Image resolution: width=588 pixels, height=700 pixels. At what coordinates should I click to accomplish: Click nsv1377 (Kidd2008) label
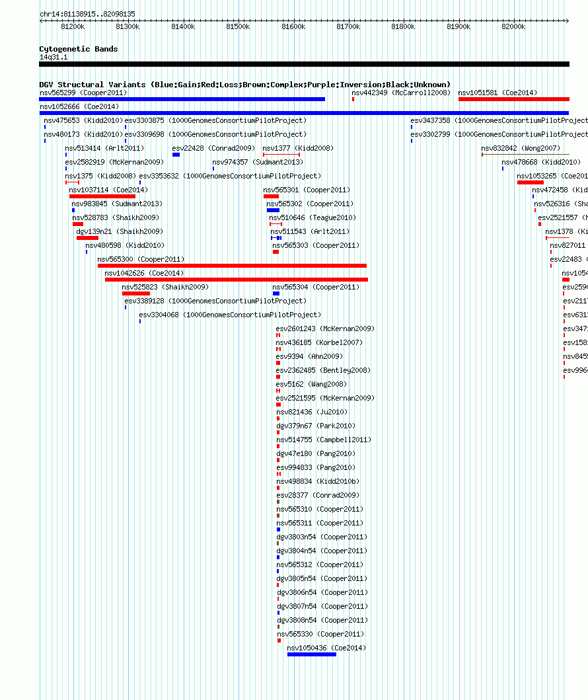pos(298,148)
